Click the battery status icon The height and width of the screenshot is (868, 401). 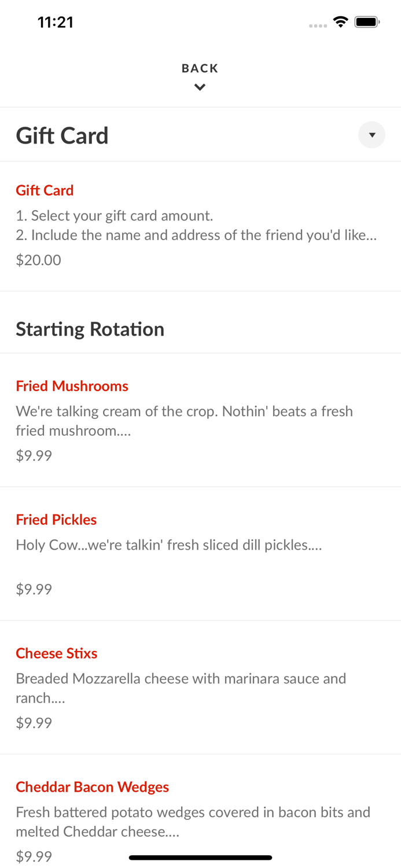pyautogui.click(x=367, y=22)
